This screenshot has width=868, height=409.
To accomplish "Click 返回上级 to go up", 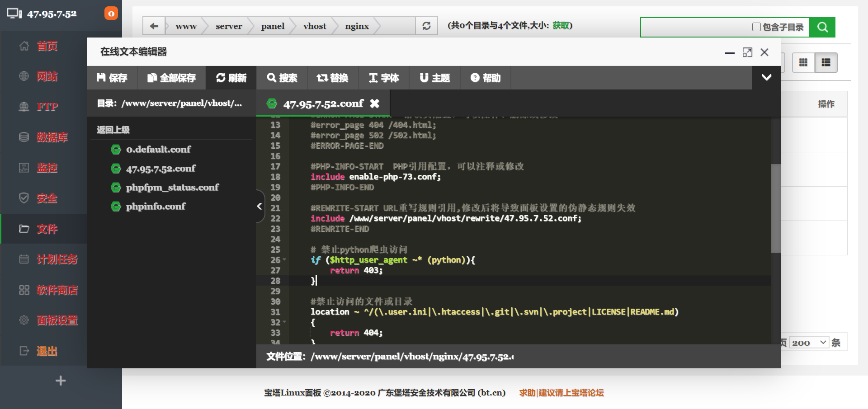I will [113, 130].
